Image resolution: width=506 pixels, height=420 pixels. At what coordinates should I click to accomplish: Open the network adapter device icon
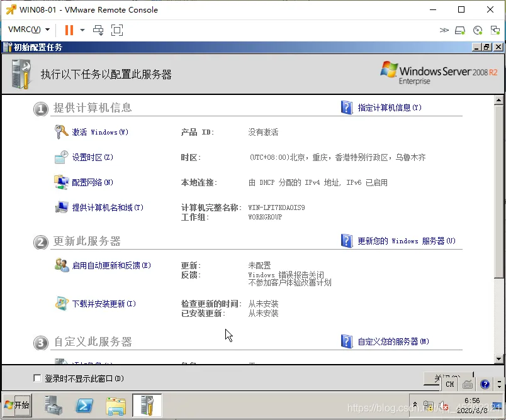(495, 30)
